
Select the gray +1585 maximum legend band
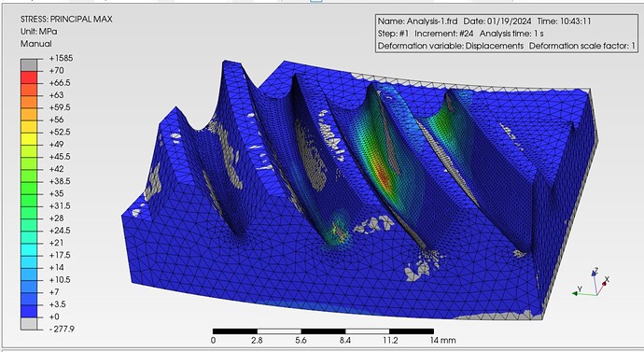[x=29, y=65]
